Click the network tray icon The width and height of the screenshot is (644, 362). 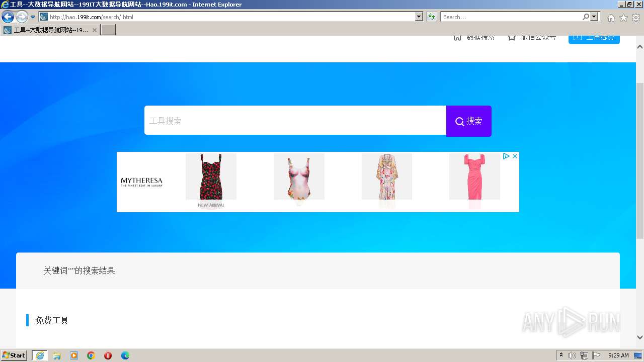tap(584, 355)
